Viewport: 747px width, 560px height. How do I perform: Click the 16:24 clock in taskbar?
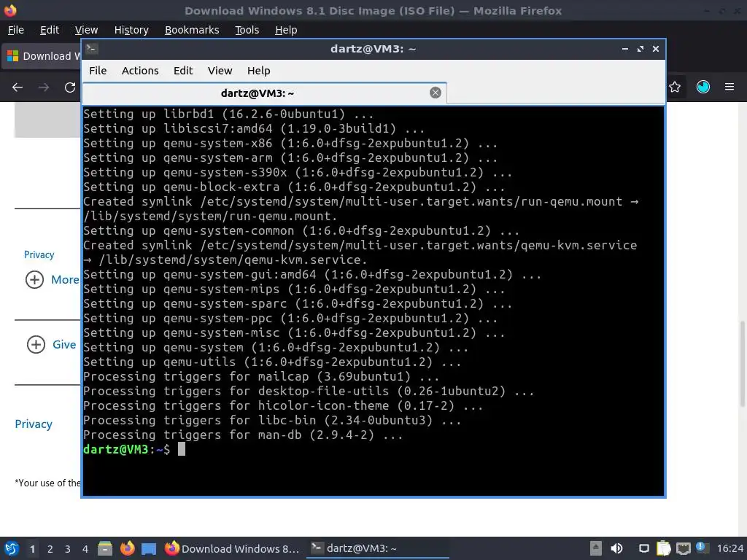(729, 548)
